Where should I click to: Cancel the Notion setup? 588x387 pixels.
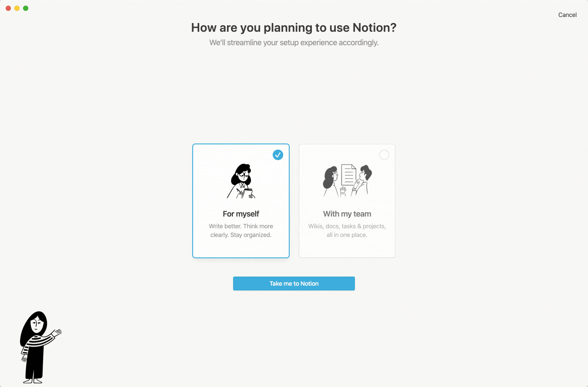click(568, 15)
